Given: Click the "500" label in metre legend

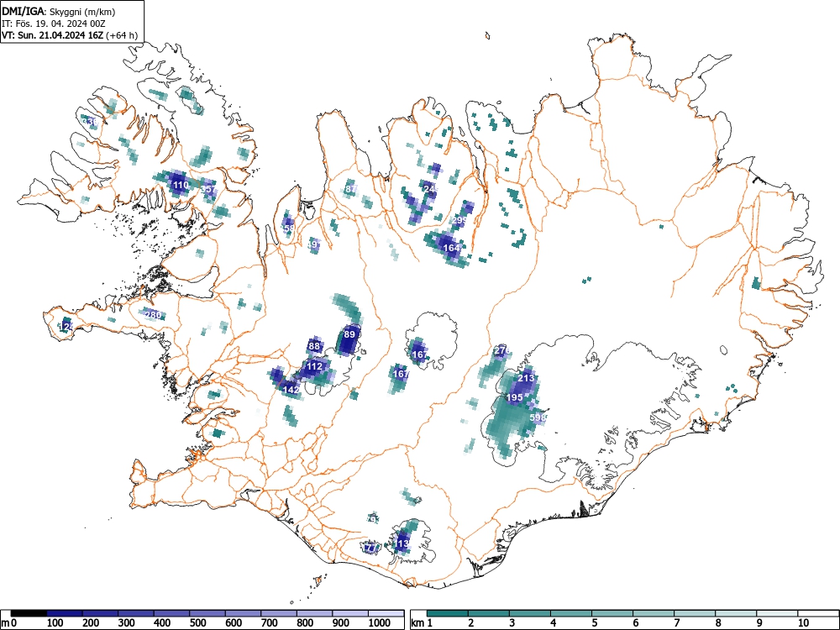Looking at the screenshot, I should pyautogui.click(x=197, y=623).
